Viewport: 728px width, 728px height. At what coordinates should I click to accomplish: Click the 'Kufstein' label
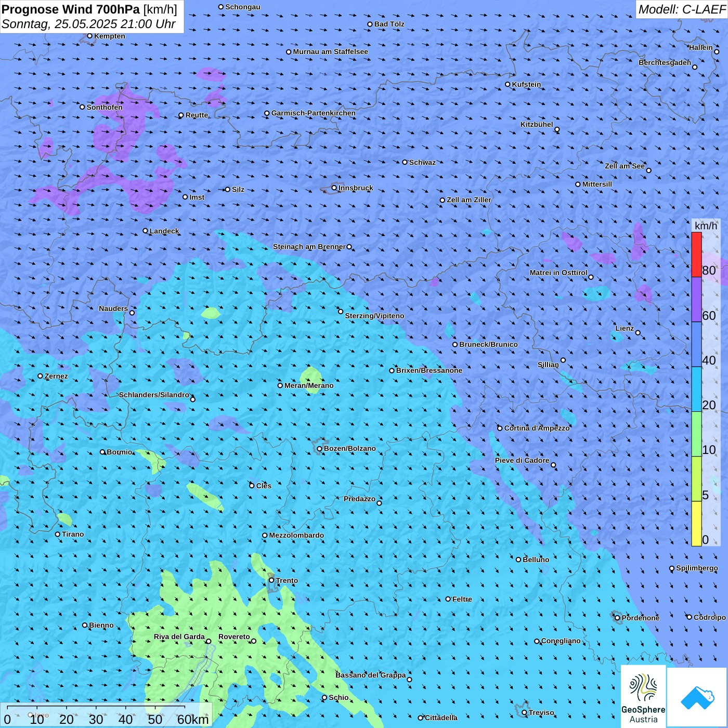527,84
